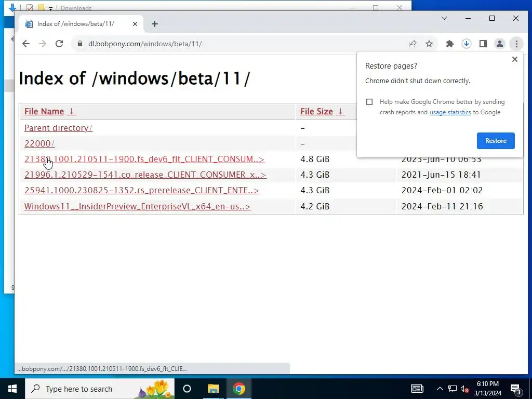The width and height of the screenshot is (532, 399).
Task: Close the Index of /windows/beta/11/ tab
Action: [x=135, y=24]
